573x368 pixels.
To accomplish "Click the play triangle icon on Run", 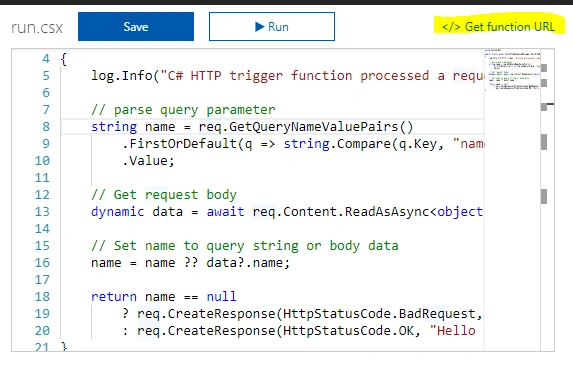I will tap(259, 27).
